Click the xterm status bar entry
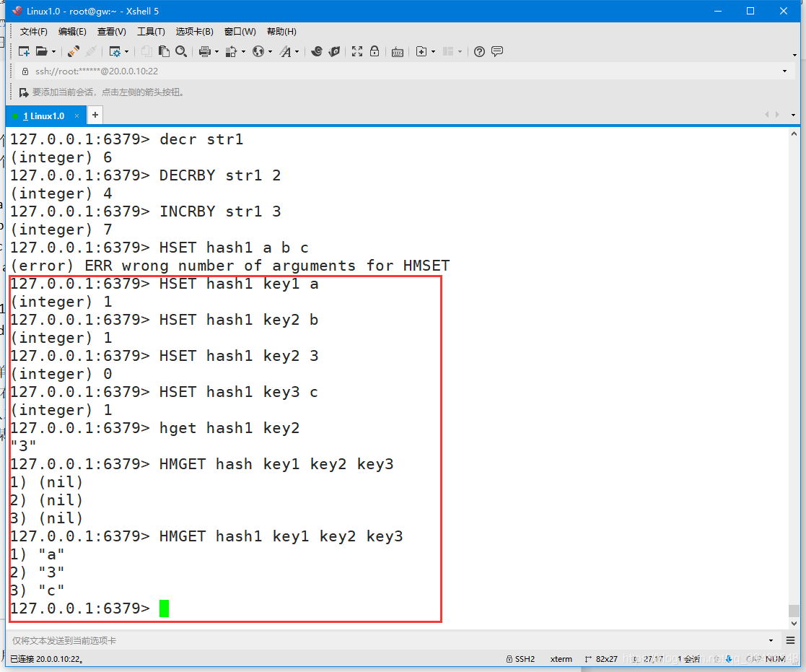The image size is (806, 672). point(561,659)
